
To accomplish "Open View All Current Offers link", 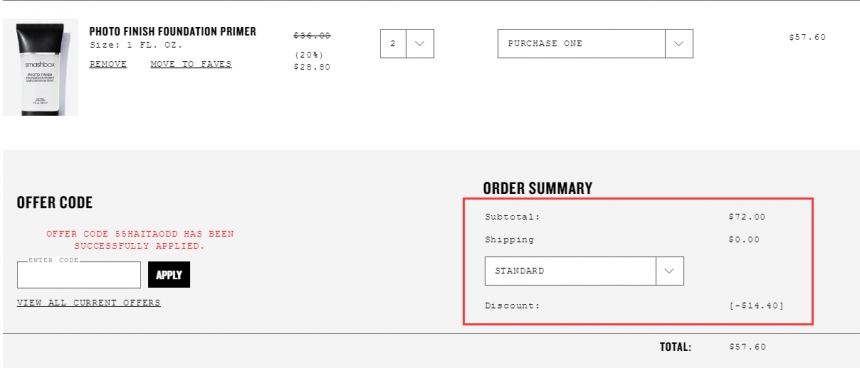I will pyautogui.click(x=89, y=303).
